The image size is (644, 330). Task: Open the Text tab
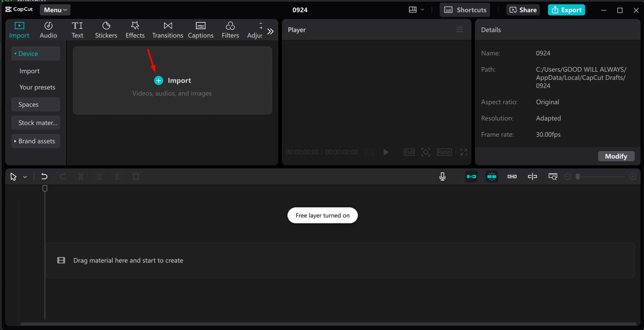point(77,30)
